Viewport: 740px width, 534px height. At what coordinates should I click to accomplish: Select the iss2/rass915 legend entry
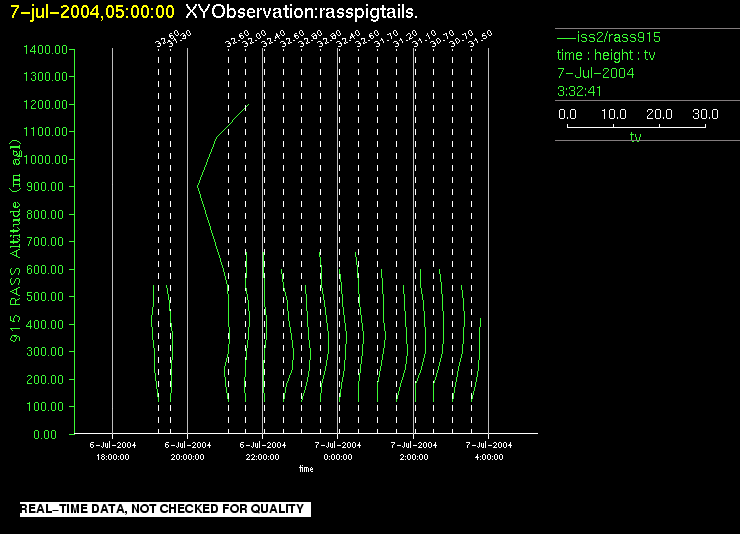point(609,37)
